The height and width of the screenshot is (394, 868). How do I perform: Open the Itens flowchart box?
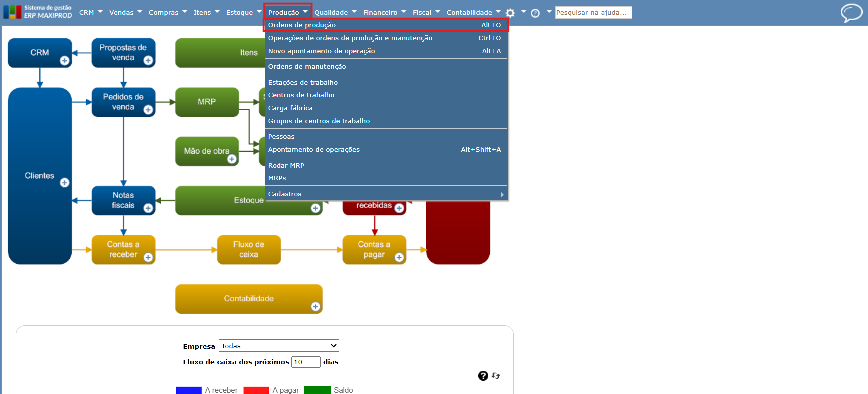(x=220, y=53)
